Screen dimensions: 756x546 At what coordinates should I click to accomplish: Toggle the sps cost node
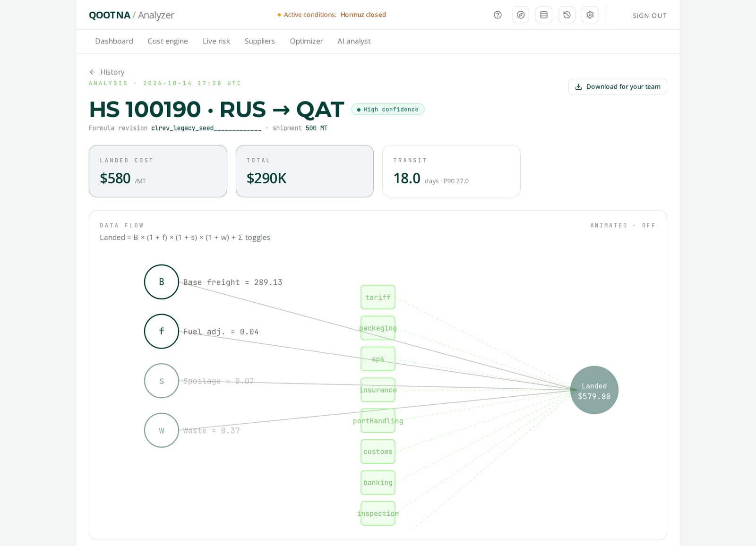[x=378, y=359]
